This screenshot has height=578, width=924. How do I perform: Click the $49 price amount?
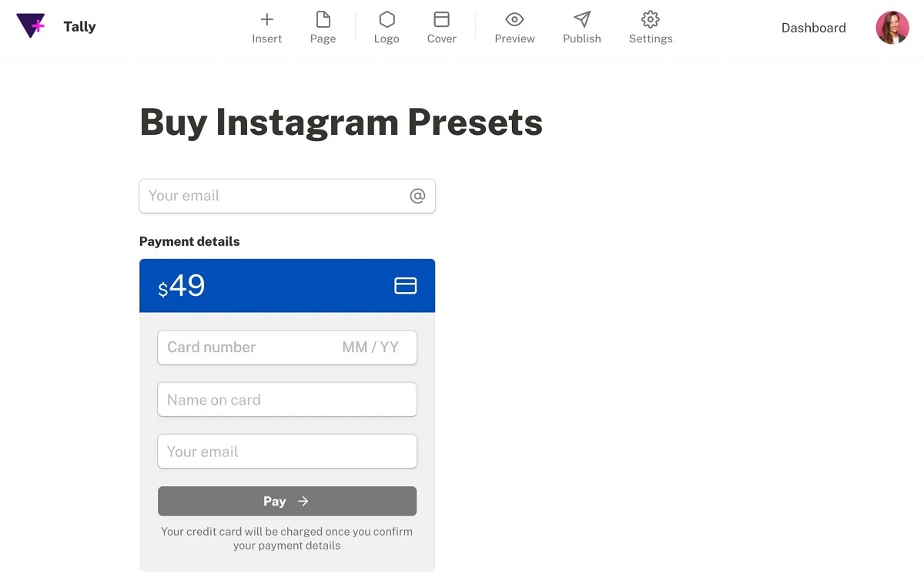182,286
